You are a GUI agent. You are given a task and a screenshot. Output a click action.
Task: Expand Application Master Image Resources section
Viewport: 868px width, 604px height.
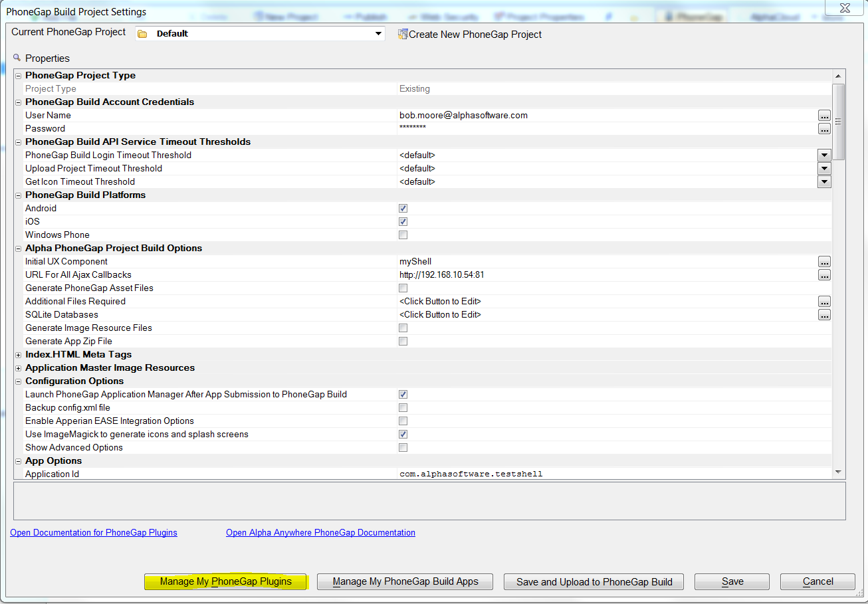(19, 368)
